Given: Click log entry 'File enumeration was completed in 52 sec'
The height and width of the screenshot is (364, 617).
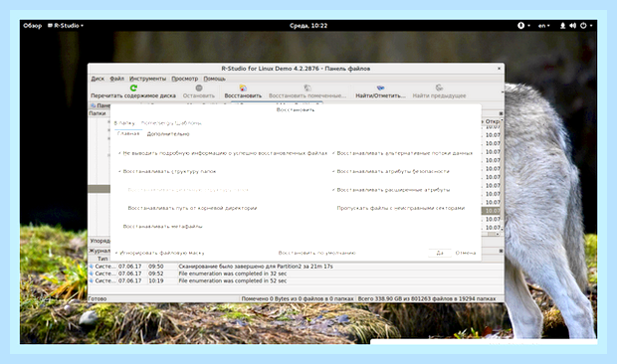Looking at the screenshot, I should (233, 280).
